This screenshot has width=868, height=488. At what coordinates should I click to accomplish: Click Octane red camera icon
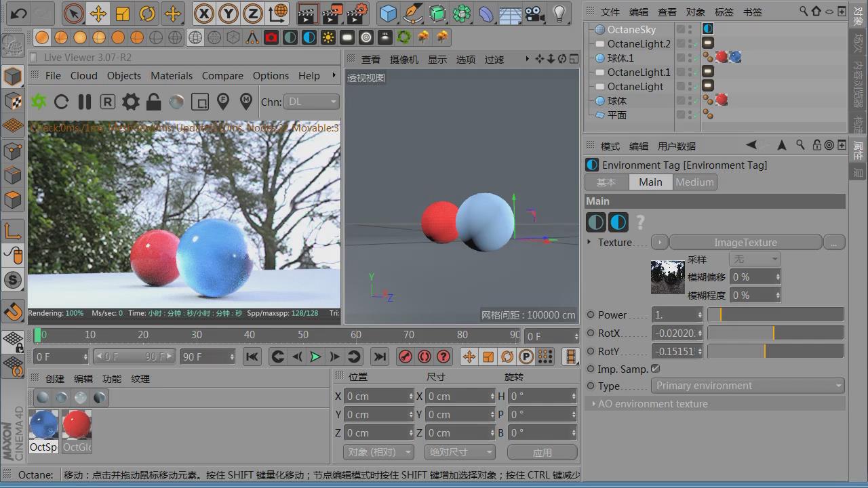coord(271,37)
